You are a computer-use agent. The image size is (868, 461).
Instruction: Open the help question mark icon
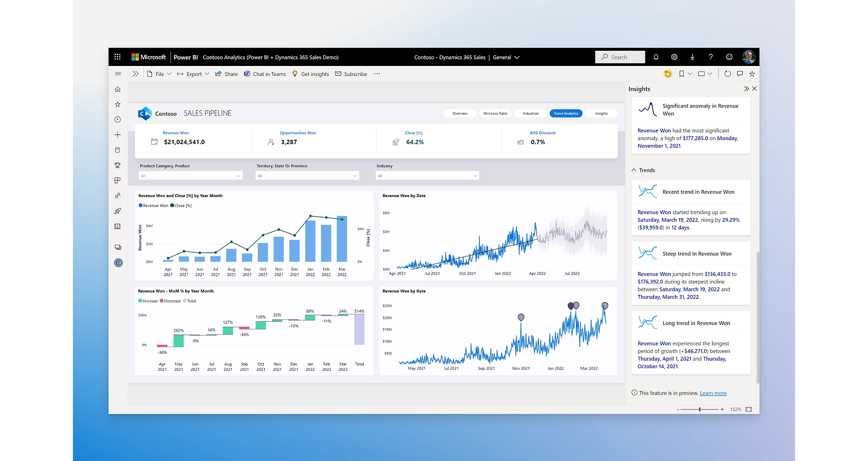(x=710, y=57)
